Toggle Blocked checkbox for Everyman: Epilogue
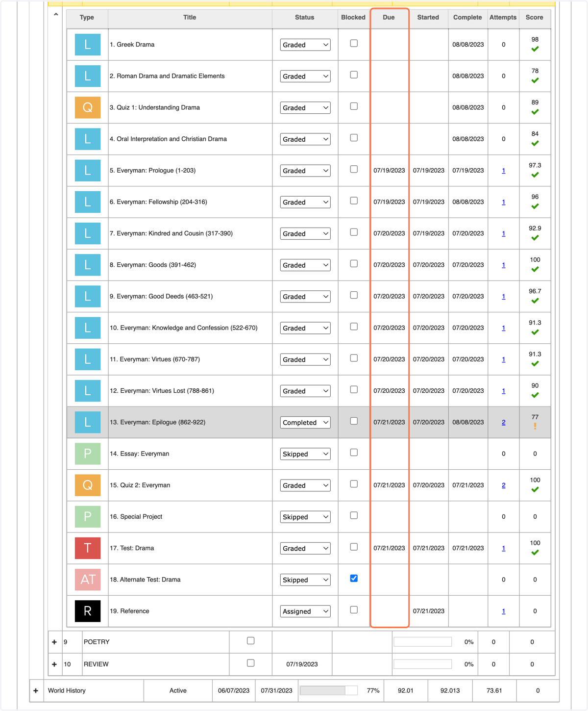The image size is (588, 711). [x=354, y=421]
